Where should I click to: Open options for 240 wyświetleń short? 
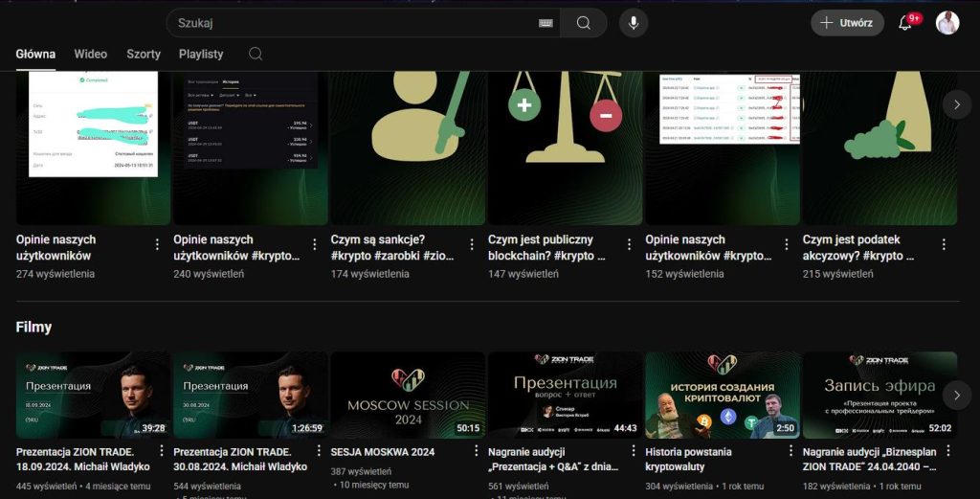click(314, 244)
